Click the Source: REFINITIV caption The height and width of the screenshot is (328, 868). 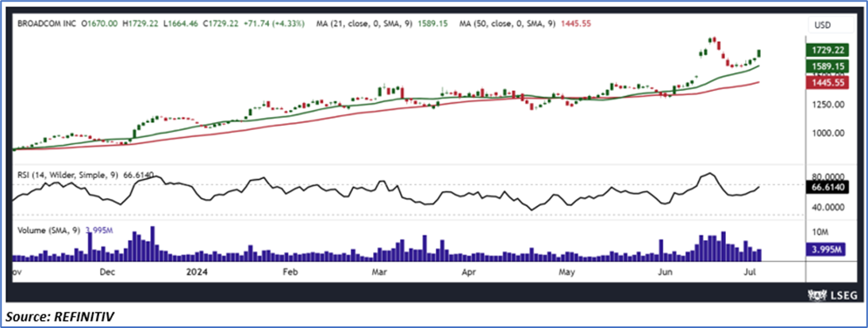tap(61, 316)
